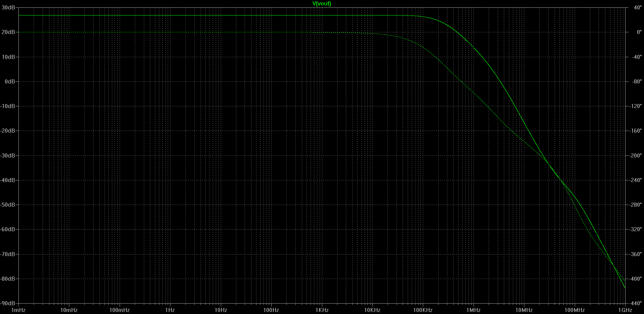The image size is (644, 314).
Task: Click the 0dB magnitude axis label
Action: pos(9,81)
